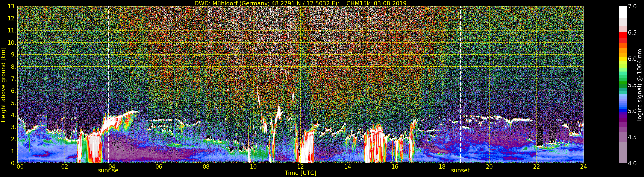644x177 pixels.
Task: Select the colorbar tick value "4.0"
Action: coord(632,163)
